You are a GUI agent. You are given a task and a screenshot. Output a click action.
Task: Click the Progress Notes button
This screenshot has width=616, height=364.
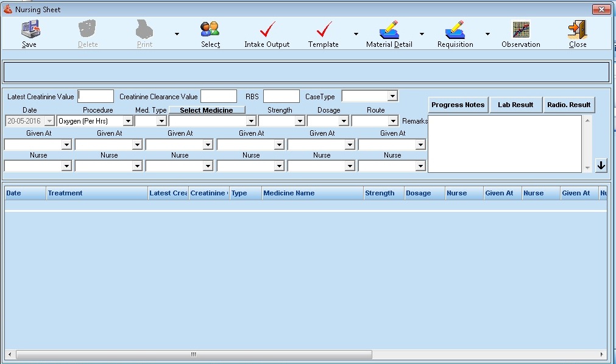click(458, 105)
